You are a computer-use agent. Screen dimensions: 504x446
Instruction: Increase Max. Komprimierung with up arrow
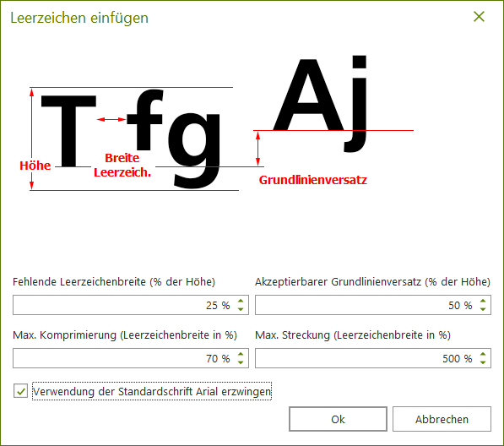(241, 355)
